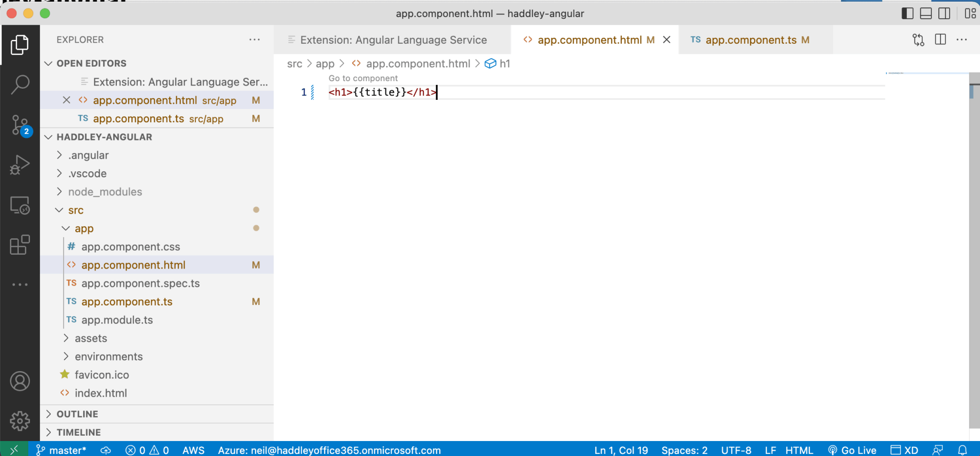Show additional activity bar views
980x456 pixels.
20,285
